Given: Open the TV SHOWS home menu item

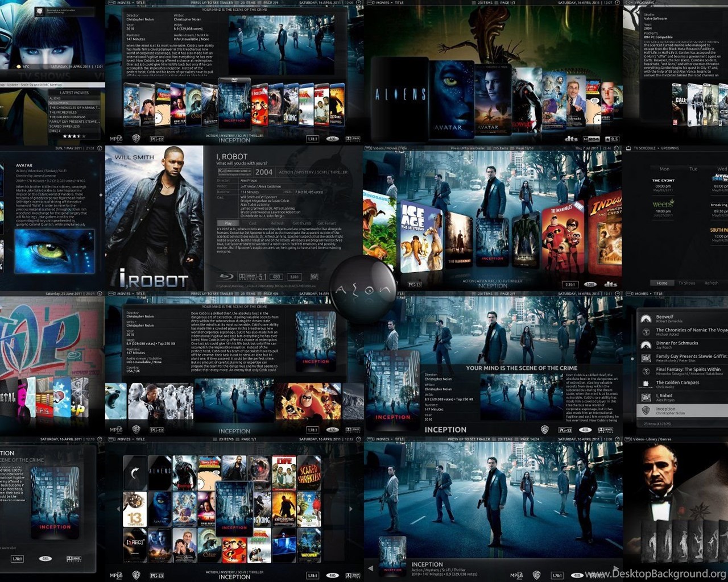Looking at the screenshot, I should coord(45,75).
